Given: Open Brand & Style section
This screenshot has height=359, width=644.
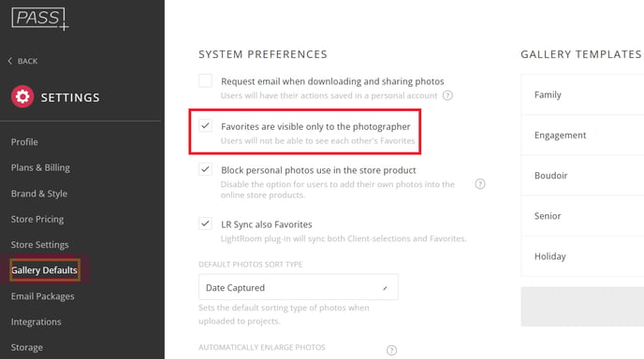Looking at the screenshot, I should (x=39, y=194).
